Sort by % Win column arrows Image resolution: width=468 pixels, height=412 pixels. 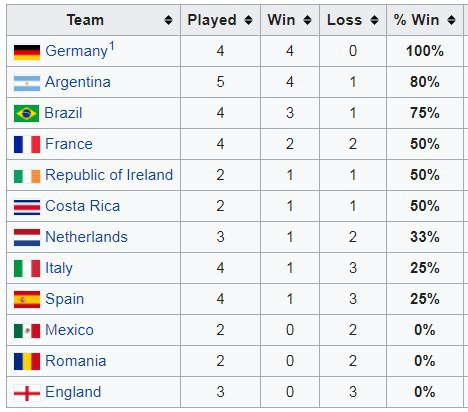coord(451,20)
